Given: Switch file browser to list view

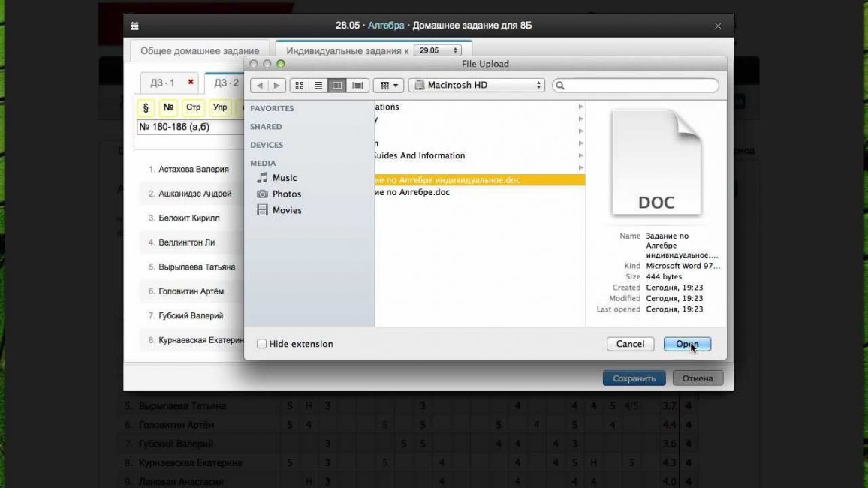Looking at the screenshot, I should [318, 85].
